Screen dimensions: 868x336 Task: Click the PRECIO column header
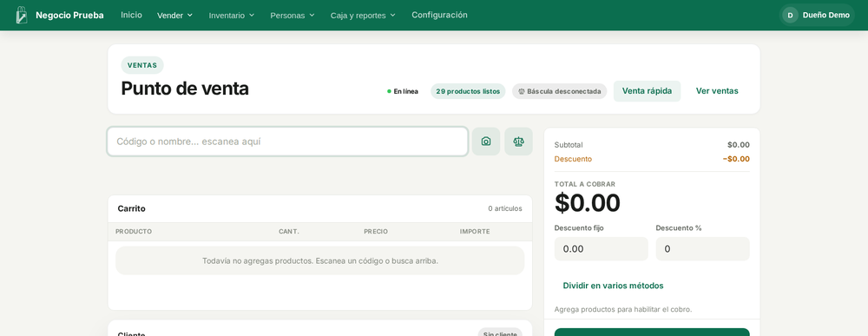pyautogui.click(x=376, y=232)
